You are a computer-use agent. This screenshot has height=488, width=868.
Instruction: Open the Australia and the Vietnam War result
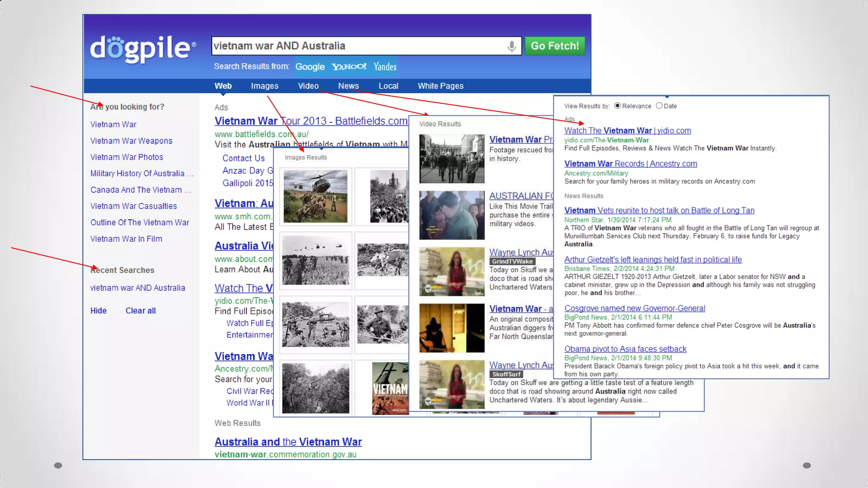click(288, 442)
